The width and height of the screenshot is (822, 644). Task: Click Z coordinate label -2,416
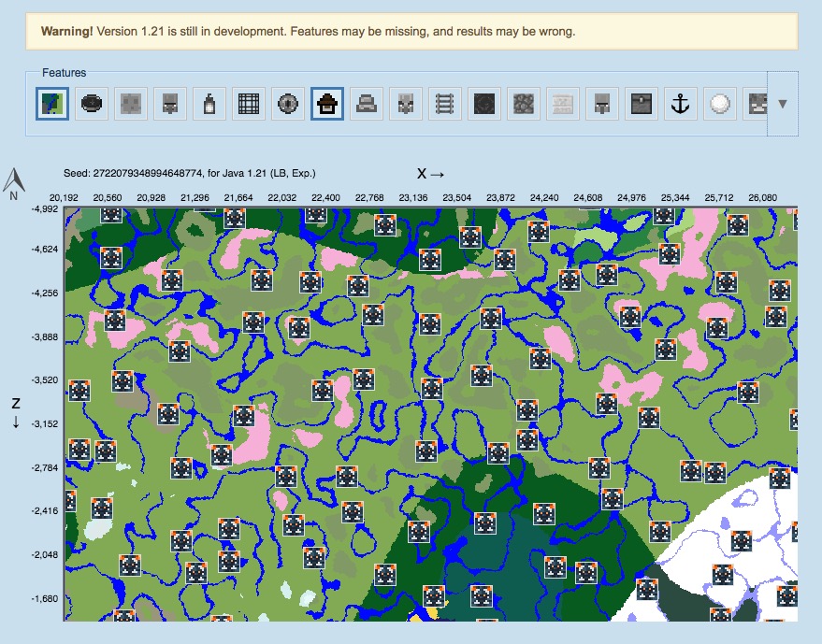(45, 511)
